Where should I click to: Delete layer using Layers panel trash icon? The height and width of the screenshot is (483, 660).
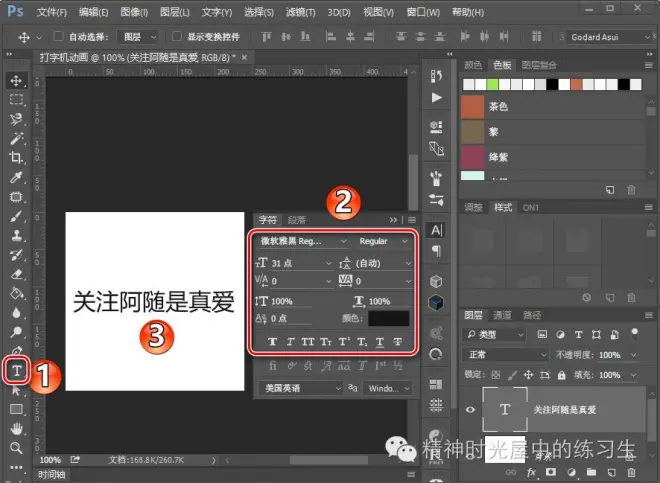click(631, 472)
